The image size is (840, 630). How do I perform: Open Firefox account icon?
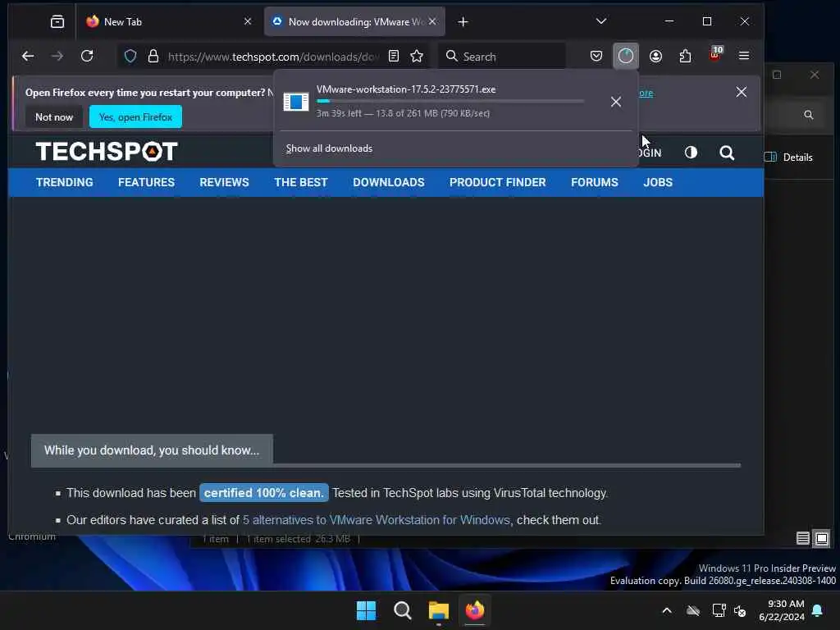(x=655, y=56)
